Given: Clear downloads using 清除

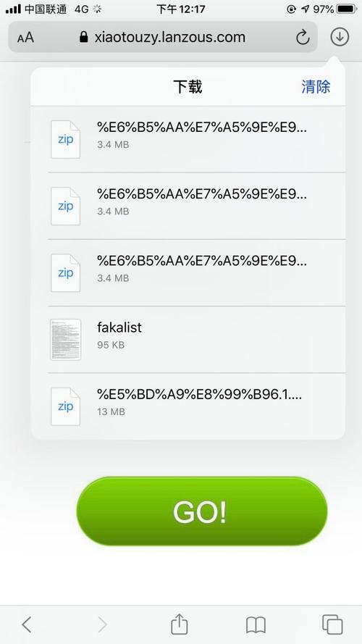Looking at the screenshot, I should pyautogui.click(x=316, y=87).
